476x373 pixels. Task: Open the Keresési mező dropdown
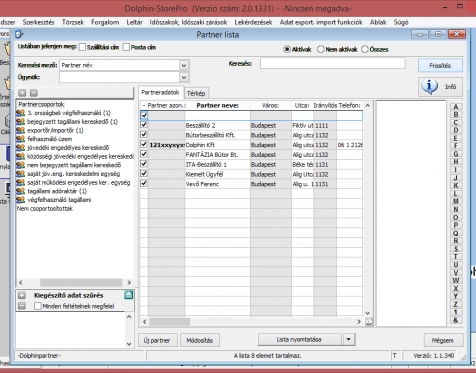(184, 65)
